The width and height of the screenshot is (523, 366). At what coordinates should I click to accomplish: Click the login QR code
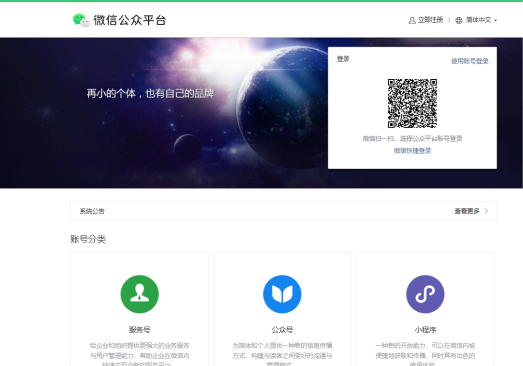coord(412,103)
